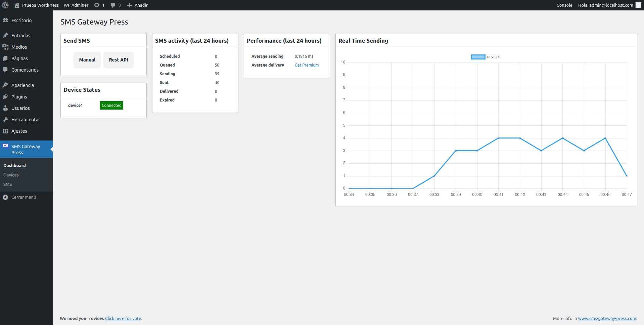The image size is (644, 325).
Task: Open Herramientas menu item
Action: click(27, 119)
